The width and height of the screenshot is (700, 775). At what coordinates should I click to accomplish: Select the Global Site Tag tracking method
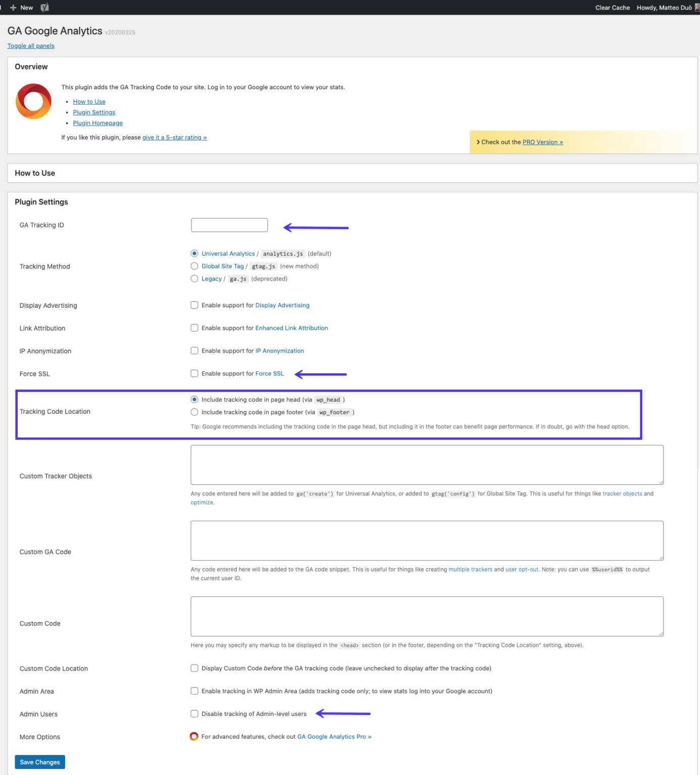(194, 266)
